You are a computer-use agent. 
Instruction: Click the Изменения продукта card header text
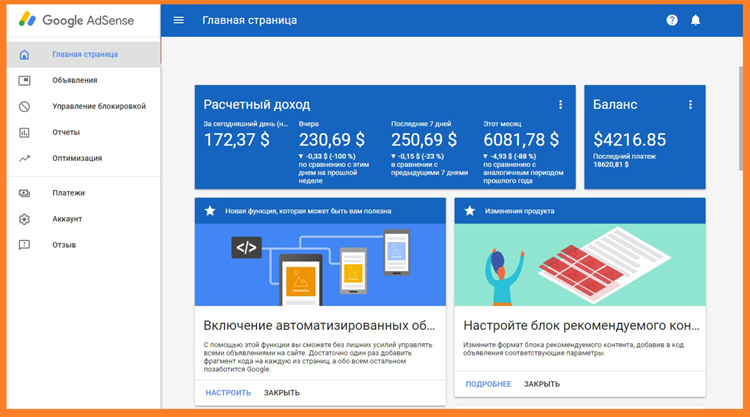(x=519, y=211)
